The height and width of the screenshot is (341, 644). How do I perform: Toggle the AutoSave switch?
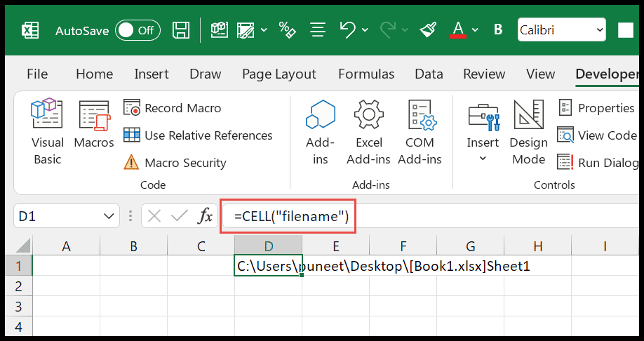click(x=137, y=30)
